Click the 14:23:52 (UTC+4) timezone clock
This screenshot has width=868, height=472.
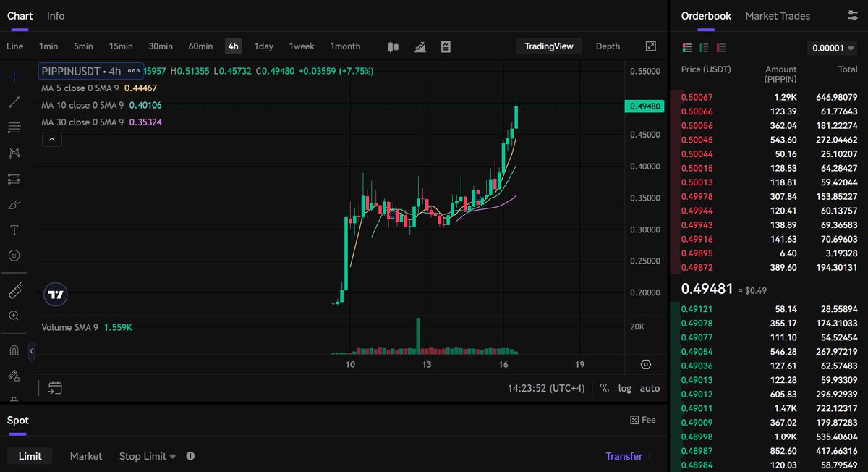[546, 388]
